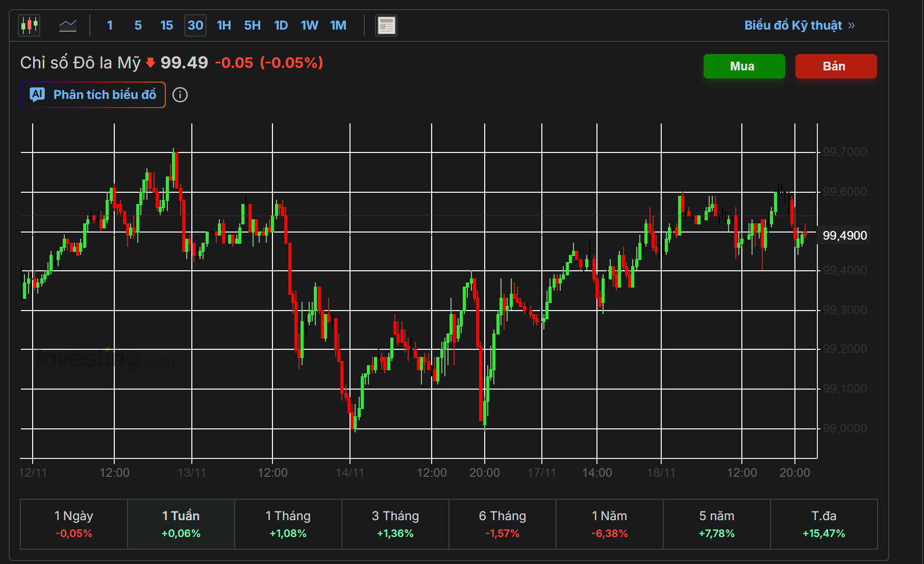
Task: Switch to area line chart type
Action: pyautogui.click(x=67, y=25)
